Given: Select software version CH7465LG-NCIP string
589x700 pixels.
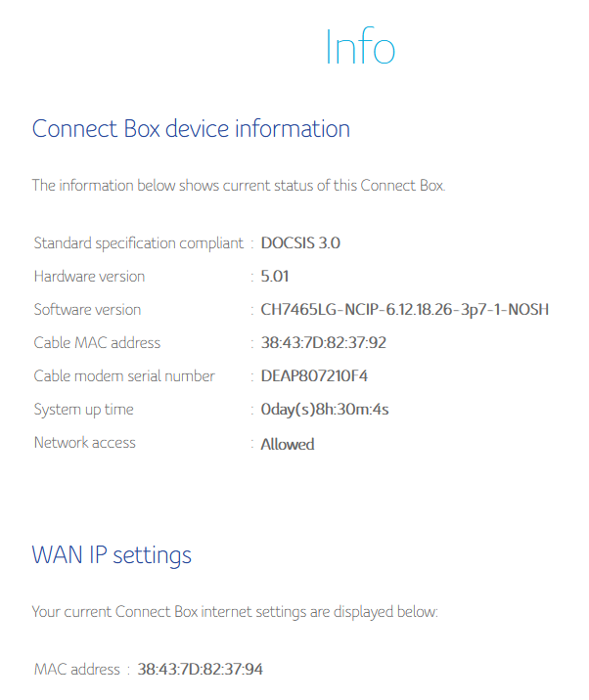Looking at the screenshot, I should [404, 310].
